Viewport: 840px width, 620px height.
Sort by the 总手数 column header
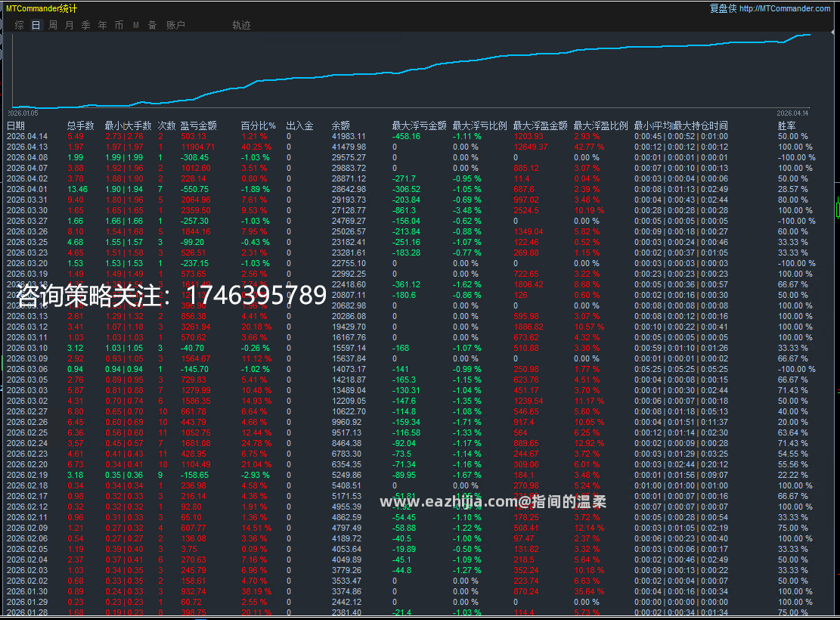(x=80, y=126)
